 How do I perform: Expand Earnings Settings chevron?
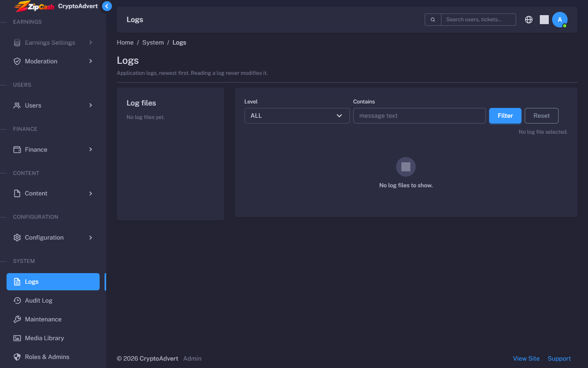coord(91,43)
